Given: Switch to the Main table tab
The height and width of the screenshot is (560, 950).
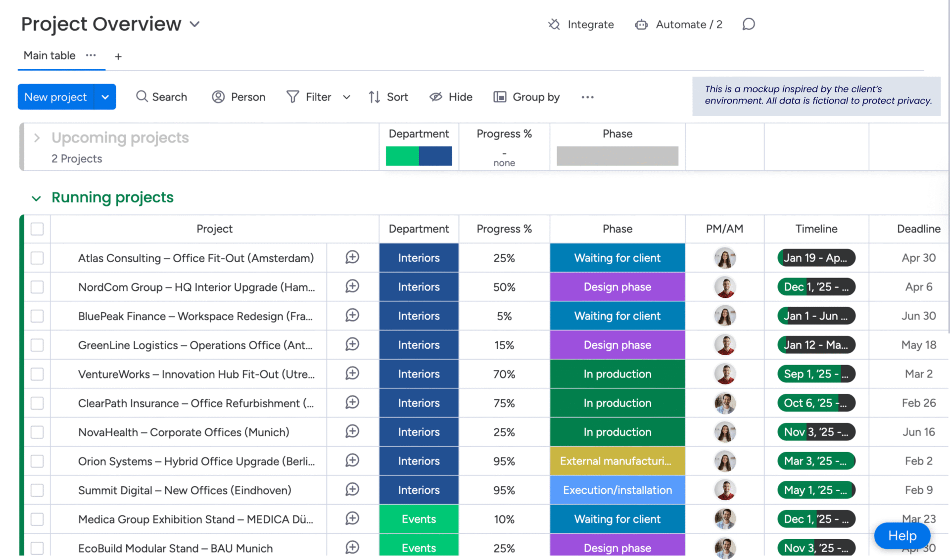Looking at the screenshot, I should click(x=49, y=55).
